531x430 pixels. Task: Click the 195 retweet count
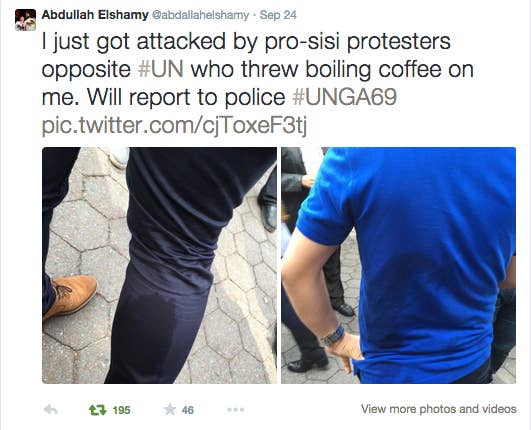point(121,410)
